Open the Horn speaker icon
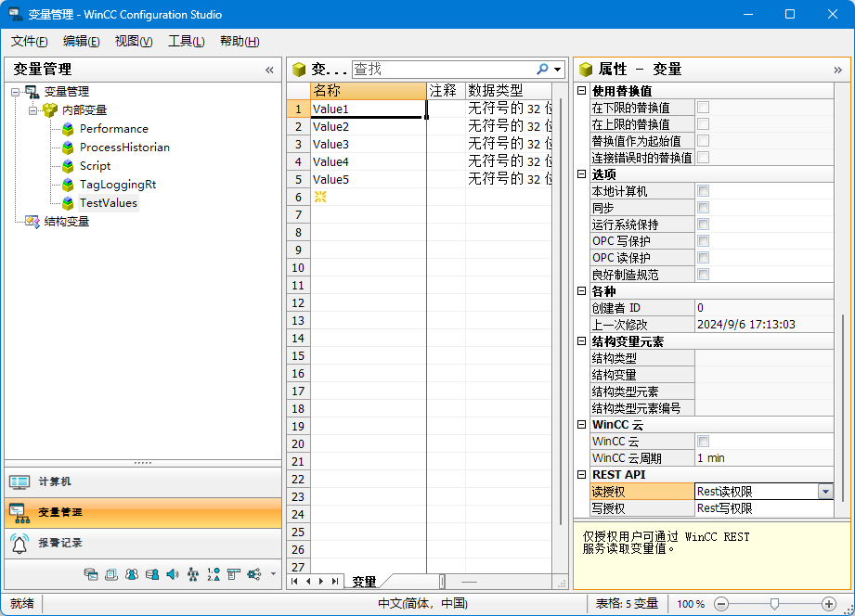The width and height of the screenshot is (855, 616). 173,574
